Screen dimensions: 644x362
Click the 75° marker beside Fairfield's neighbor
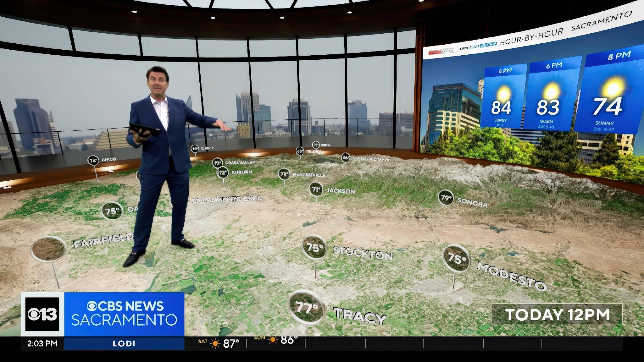pos(113,211)
